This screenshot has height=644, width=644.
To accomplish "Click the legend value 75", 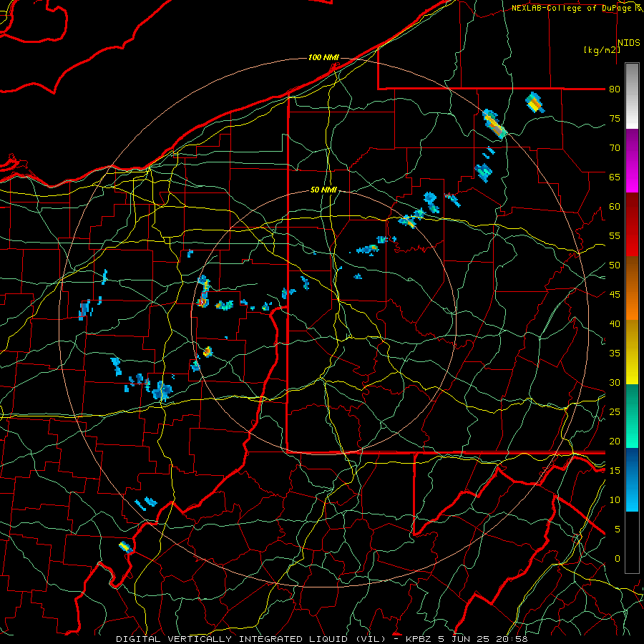I will [615, 118].
